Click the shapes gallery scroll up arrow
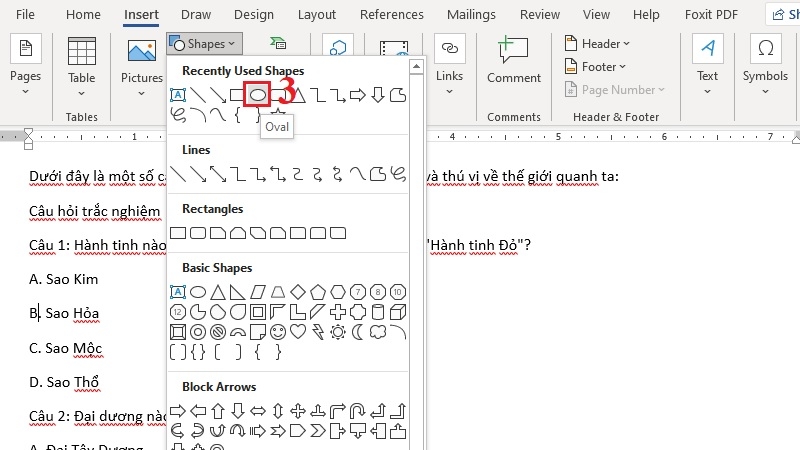 pos(416,66)
